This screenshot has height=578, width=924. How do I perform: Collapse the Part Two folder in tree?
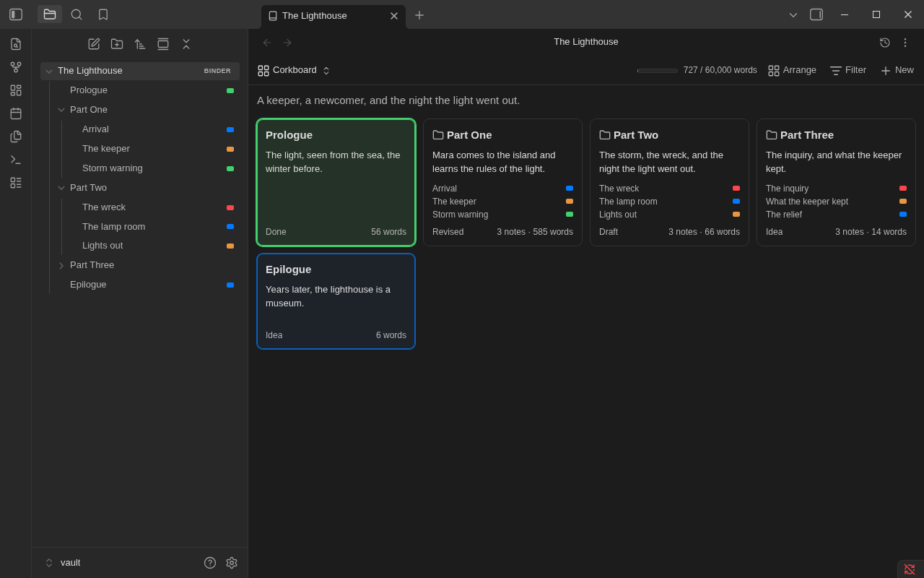[61, 188]
